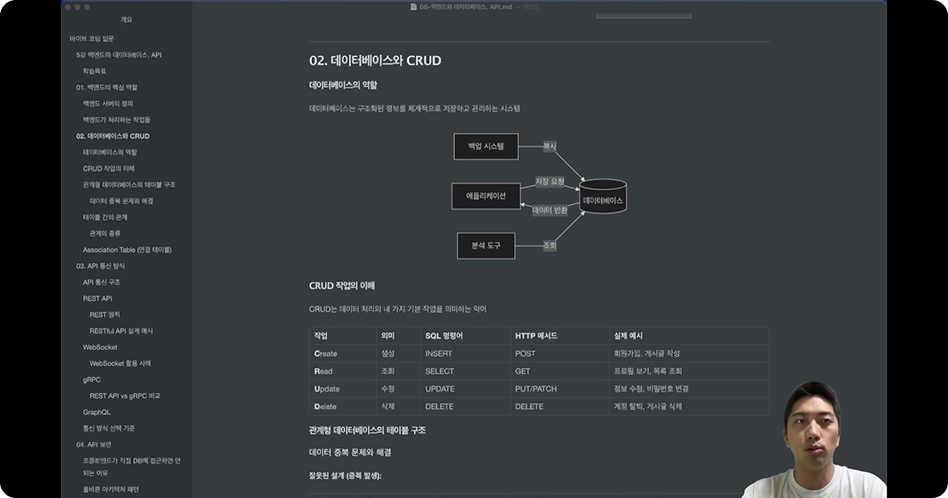Jump to 학습목표 in the outline
This screenshot has height=498, width=948.
click(x=95, y=71)
